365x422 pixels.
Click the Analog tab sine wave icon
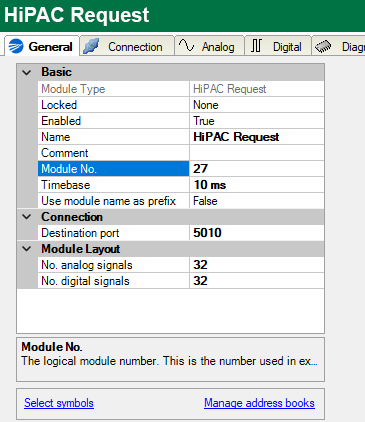(x=186, y=45)
